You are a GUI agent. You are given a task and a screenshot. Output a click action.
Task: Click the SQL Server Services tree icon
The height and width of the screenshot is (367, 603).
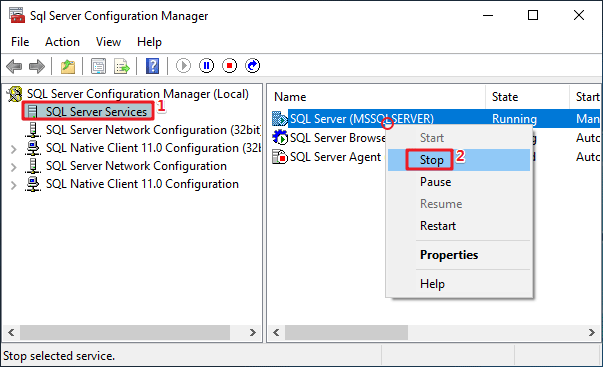(33, 112)
